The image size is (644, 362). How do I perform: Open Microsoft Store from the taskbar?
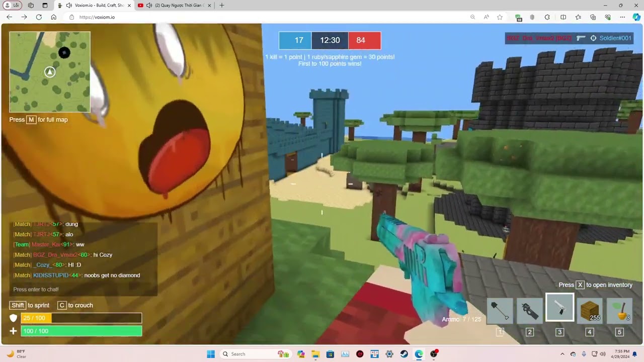pyautogui.click(x=330, y=354)
